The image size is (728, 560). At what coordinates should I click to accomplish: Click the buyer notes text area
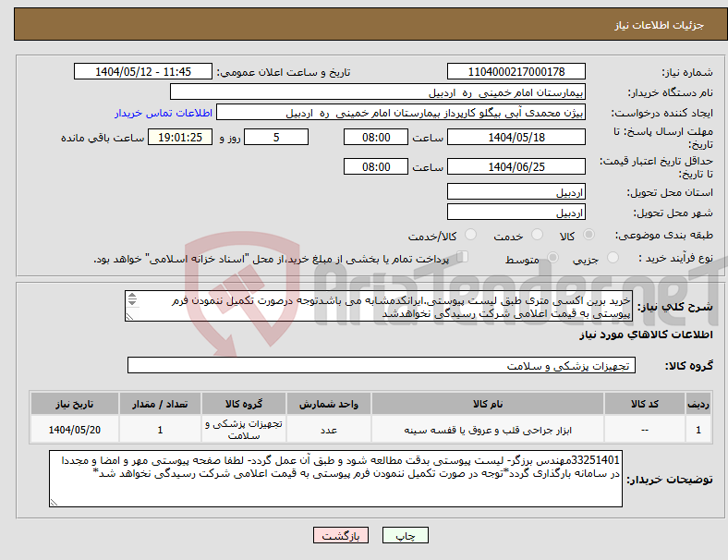point(335,479)
